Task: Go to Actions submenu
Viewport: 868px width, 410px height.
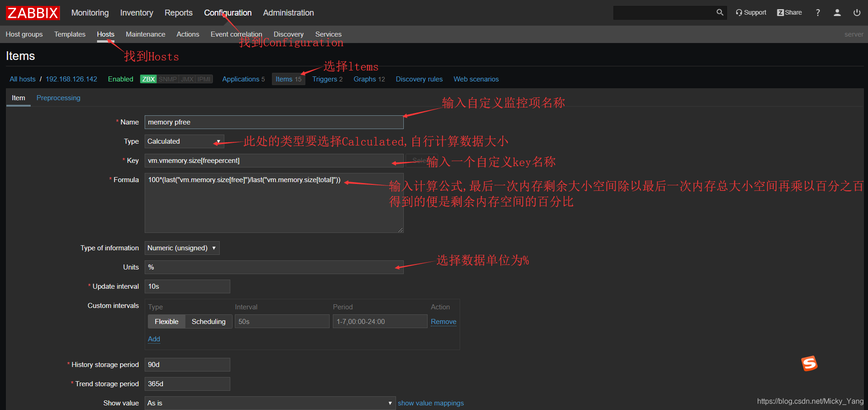Action: click(x=188, y=34)
